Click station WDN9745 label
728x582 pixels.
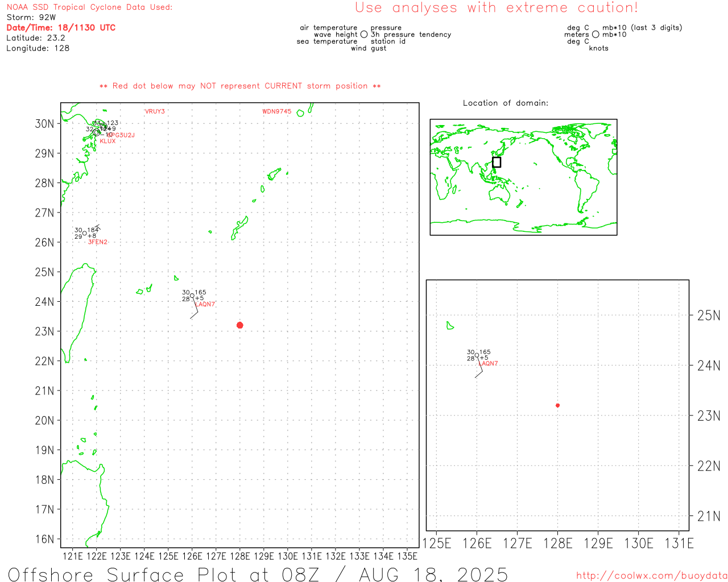click(x=276, y=111)
